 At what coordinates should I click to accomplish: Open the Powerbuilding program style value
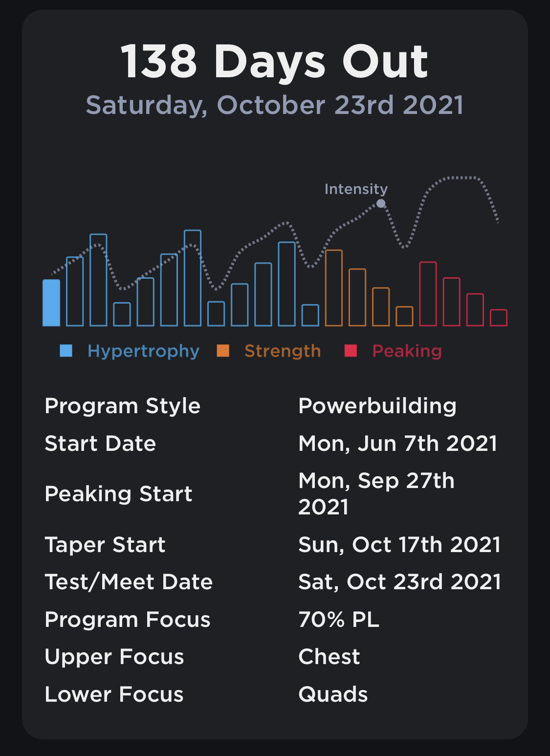coord(377,406)
